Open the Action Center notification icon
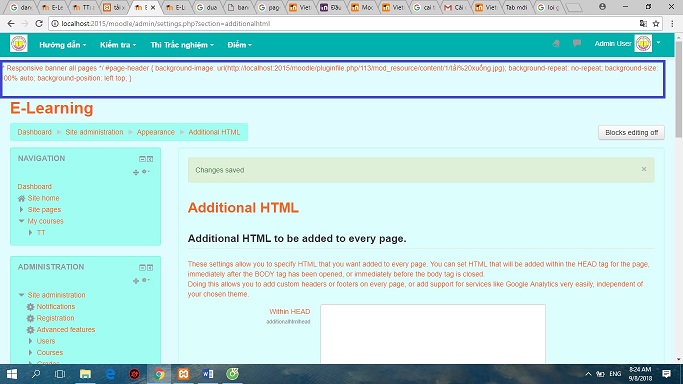Screen dimensions: 683x384 click(x=666, y=374)
